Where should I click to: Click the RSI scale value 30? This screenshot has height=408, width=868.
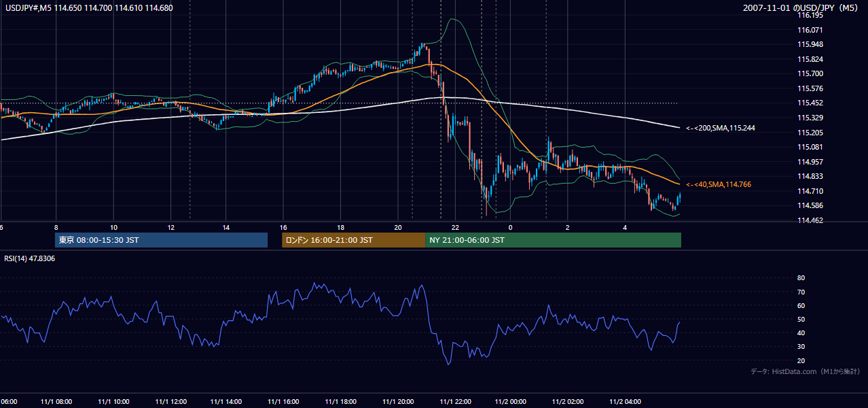801,347
